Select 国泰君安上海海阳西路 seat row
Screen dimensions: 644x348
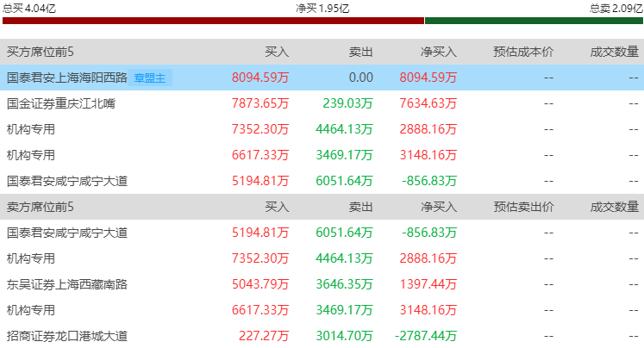pos(322,78)
